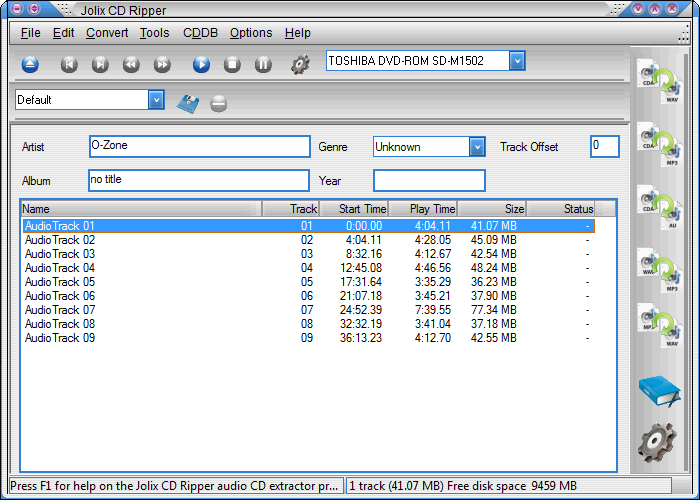Skip to the previous track

pyautogui.click(x=69, y=65)
